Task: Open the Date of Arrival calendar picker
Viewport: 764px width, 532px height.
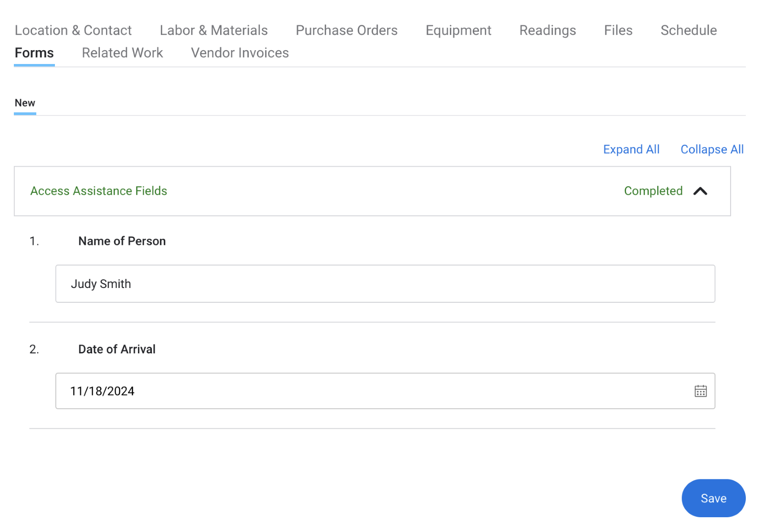Action: pos(700,391)
